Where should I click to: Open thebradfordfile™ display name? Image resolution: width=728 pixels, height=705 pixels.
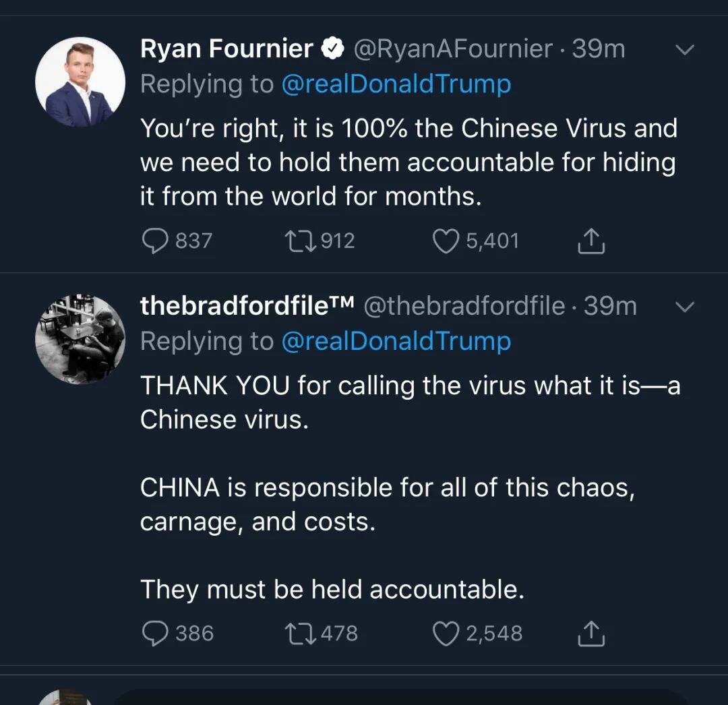pos(247,306)
